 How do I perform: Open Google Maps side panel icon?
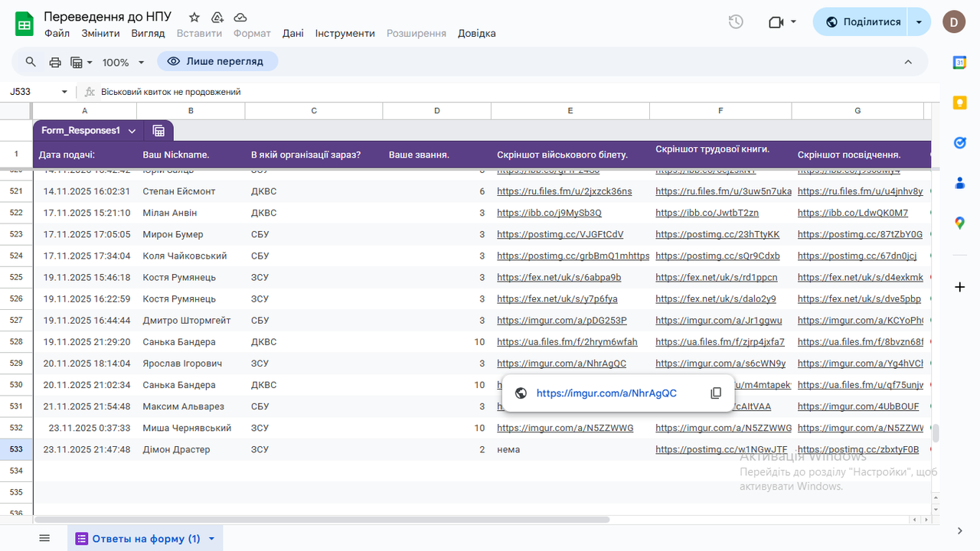pyautogui.click(x=959, y=223)
